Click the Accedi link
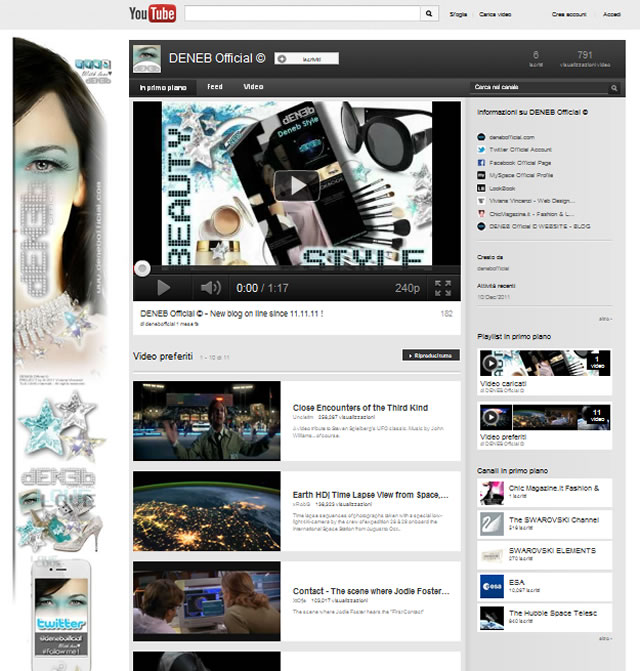640x671 pixels. (612, 14)
